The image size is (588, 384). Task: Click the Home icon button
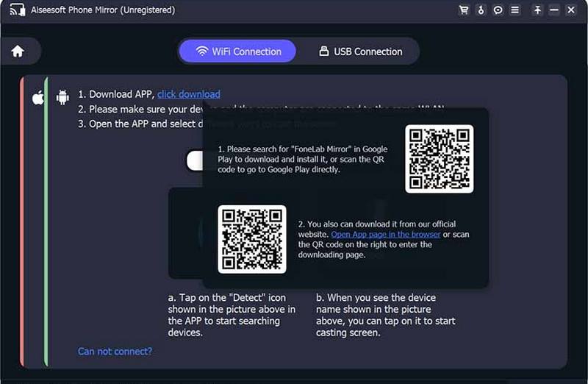click(x=18, y=51)
